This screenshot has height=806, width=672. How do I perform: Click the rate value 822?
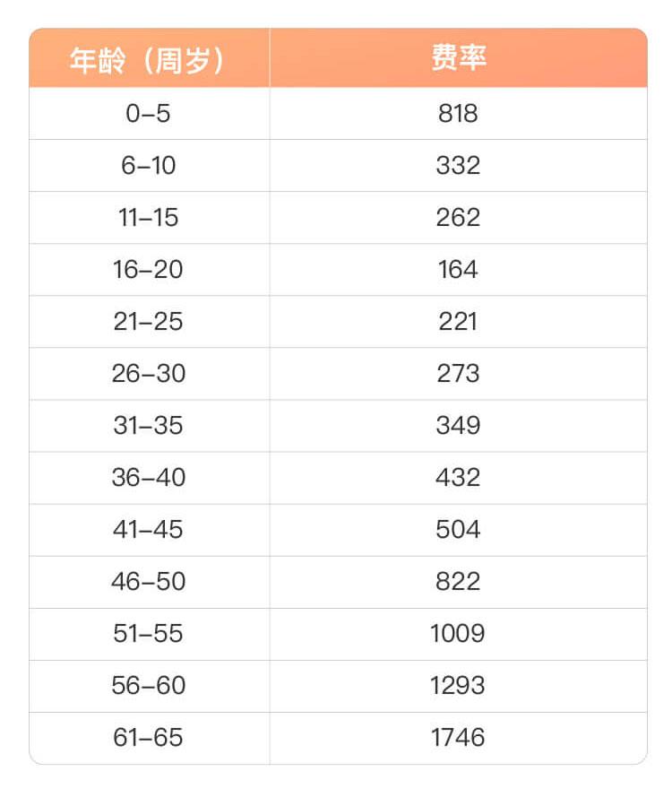[458, 582]
